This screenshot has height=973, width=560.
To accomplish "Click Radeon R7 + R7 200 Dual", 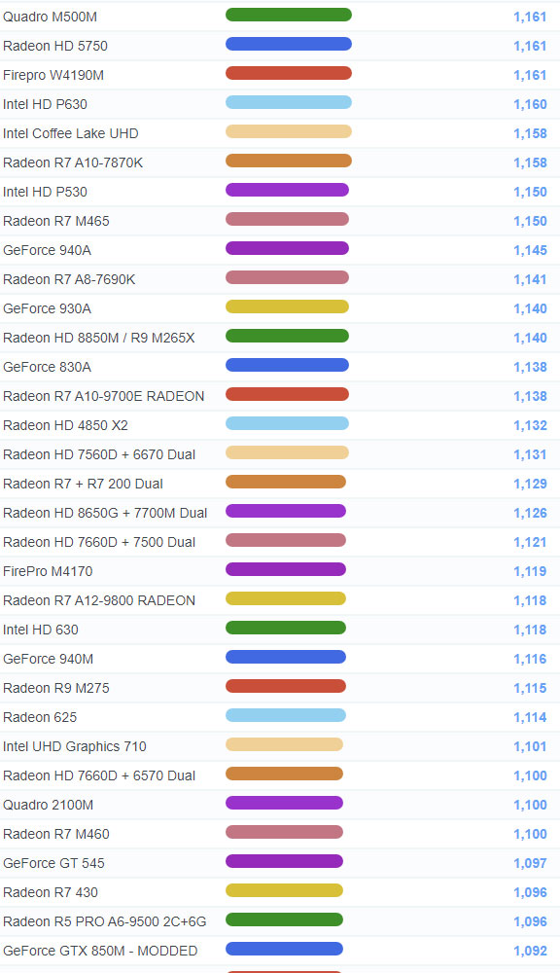I will coord(83,484).
